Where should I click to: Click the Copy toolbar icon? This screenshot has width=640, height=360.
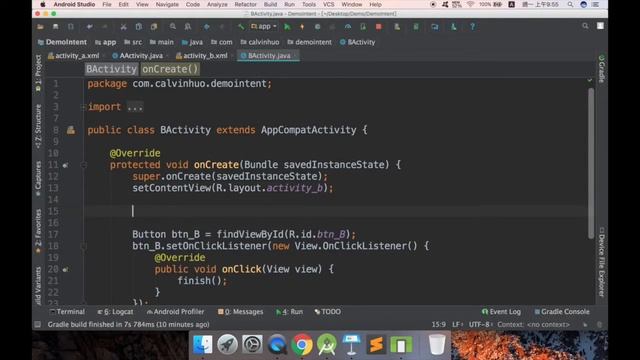coord(139,27)
